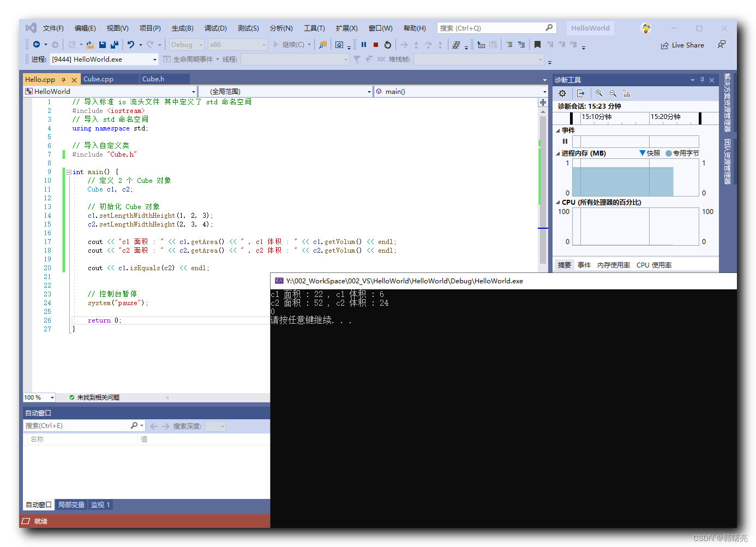Click the account avatar icon
Screen dimensions: 756x547
pos(646,28)
